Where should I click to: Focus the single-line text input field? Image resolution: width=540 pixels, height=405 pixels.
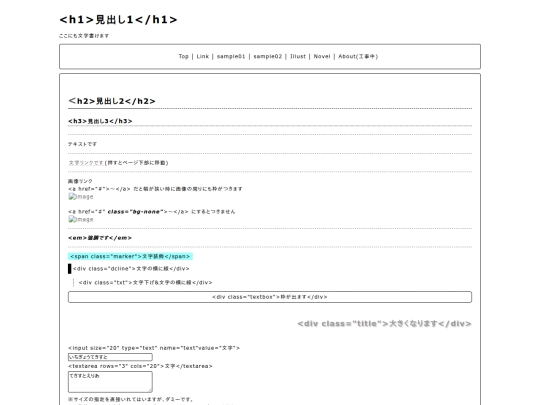(110, 357)
